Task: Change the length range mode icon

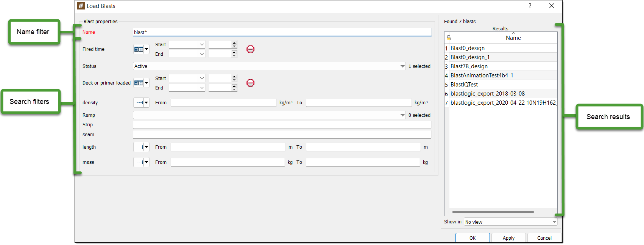Action: (141, 147)
